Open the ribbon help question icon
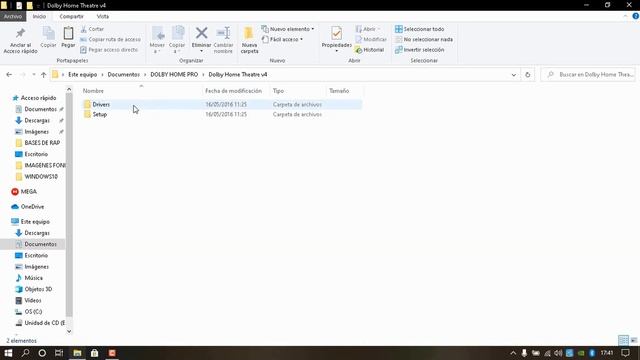This screenshot has width=640, height=360. [x=635, y=16]
